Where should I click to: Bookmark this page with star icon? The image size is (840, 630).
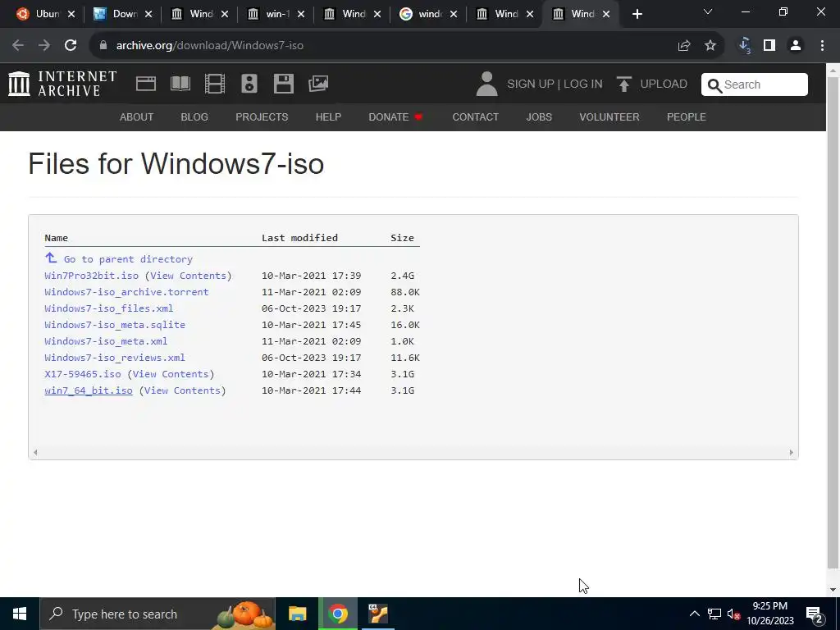(x=710, y=46)
